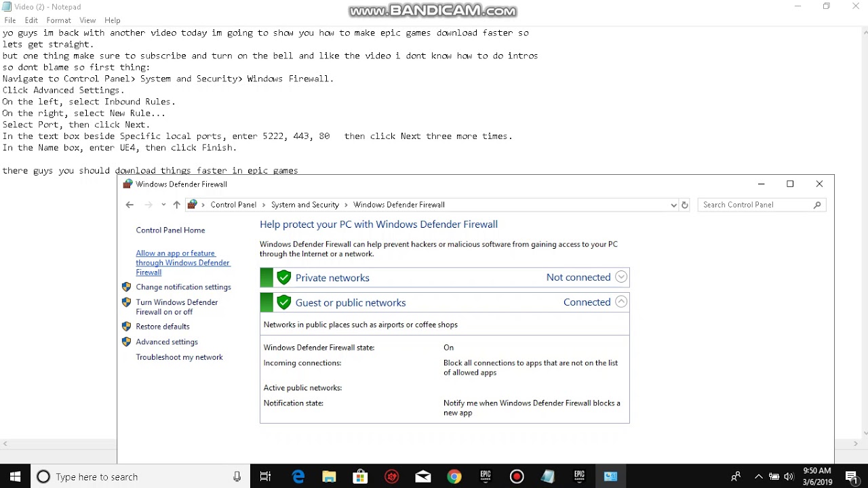Image resolution: width=868 pixels, height=488 pixels.
Task: Click the volume speaker icon
Action: point(789,476)
